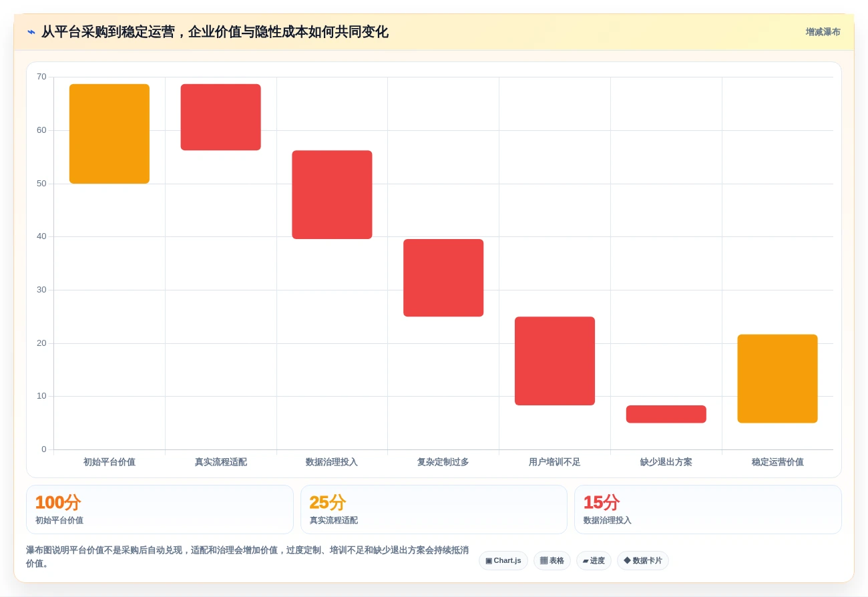Select the 进度 chip
Image resolution: width=868 pixels, height=597 pixels.
point(594,560)
